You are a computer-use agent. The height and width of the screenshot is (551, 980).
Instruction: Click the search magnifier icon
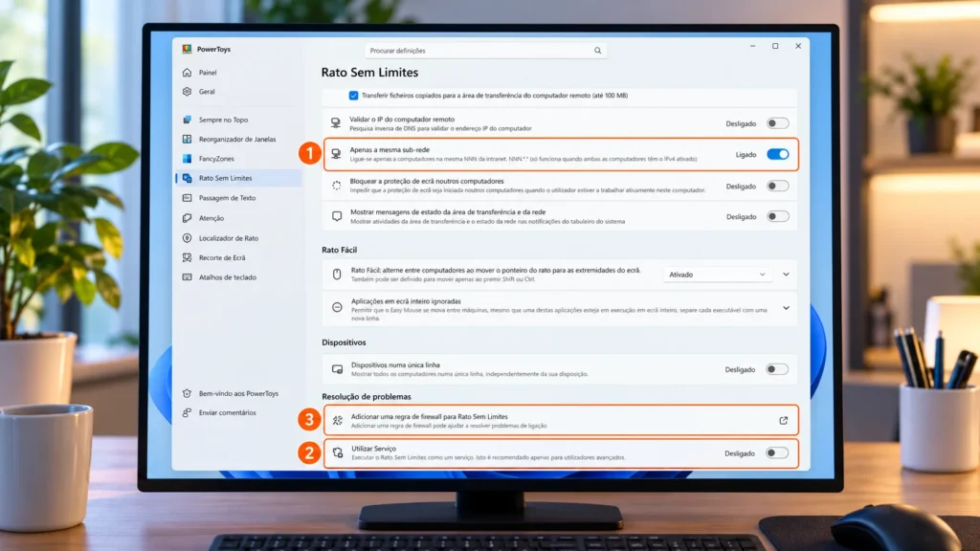click(x=597, y=51)
